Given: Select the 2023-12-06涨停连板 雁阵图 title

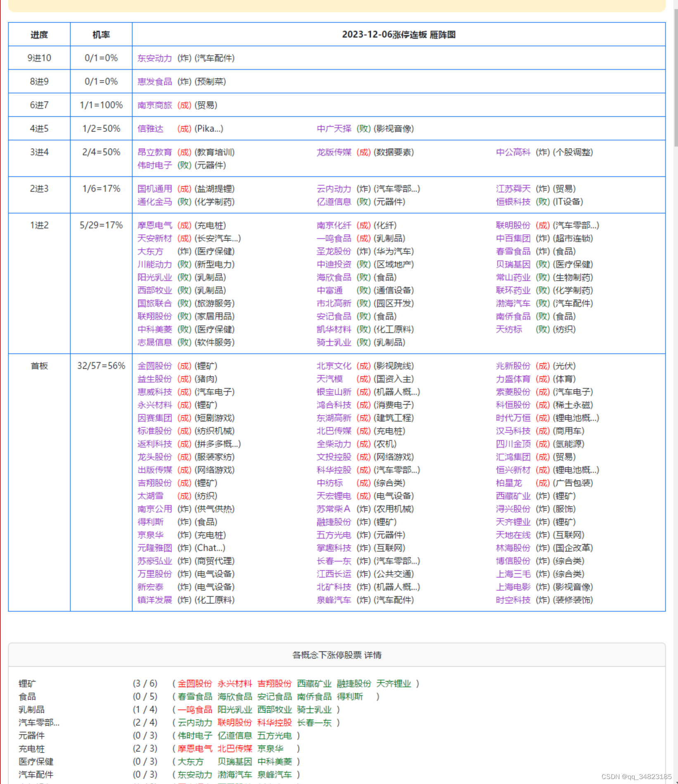Looking at the screenshot, I should click(399, 35).
